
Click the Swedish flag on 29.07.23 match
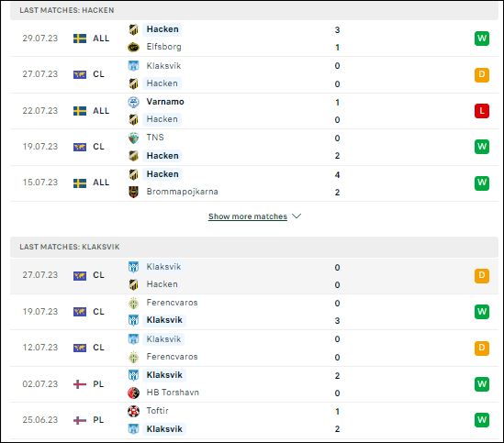point(80,39)
